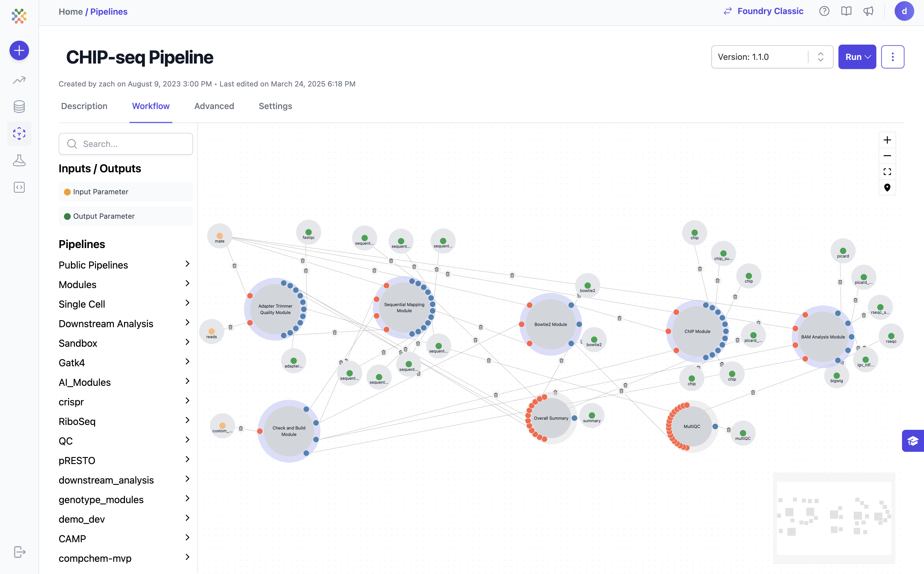
Task: Click the logout icon at sidebar bottom
Action: pos(19,552)
